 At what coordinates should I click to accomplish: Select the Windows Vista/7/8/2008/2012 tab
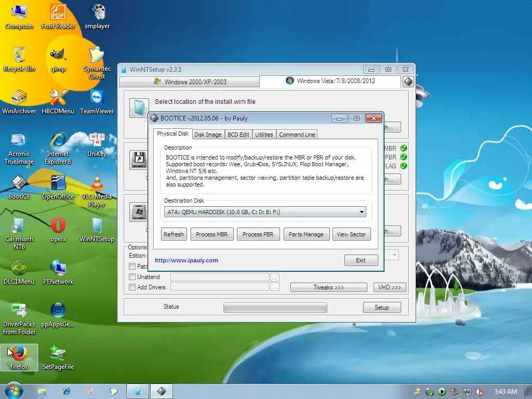click(330, 81)
